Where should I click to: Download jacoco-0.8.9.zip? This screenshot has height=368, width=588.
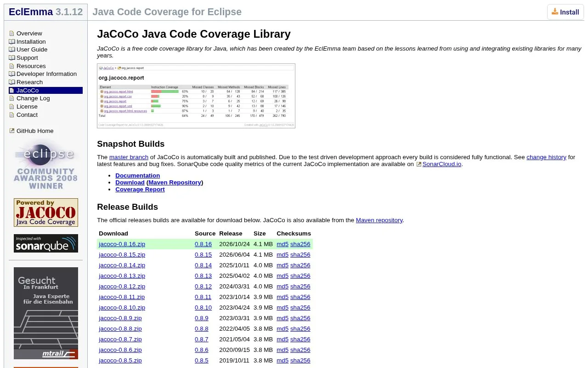(x=120, y=318)
